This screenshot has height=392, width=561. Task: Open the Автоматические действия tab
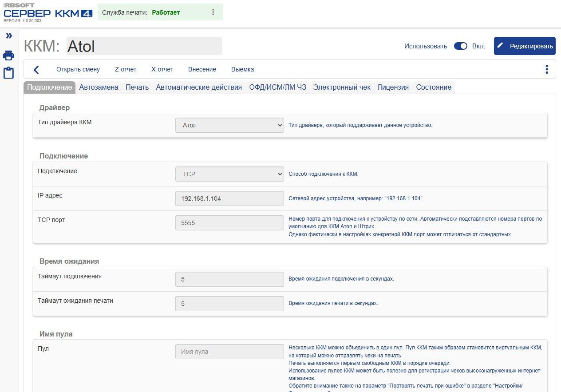click(199, 87)
